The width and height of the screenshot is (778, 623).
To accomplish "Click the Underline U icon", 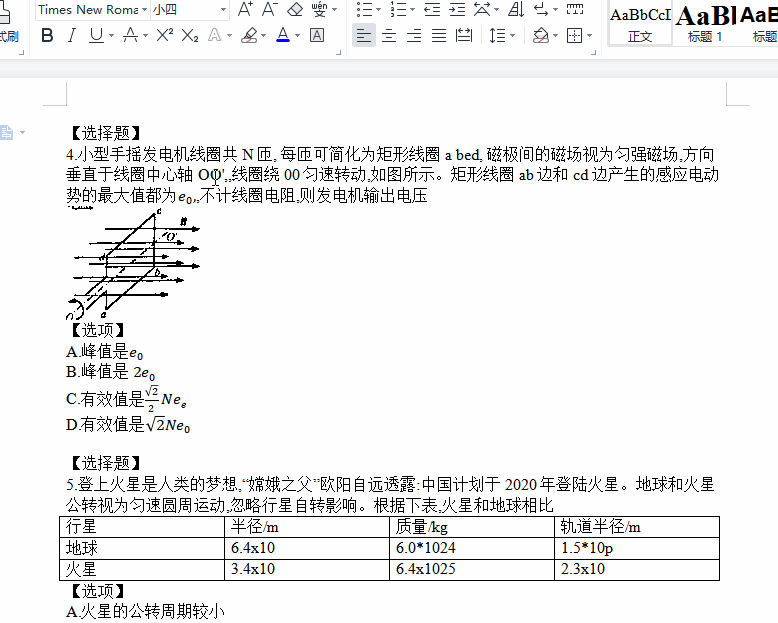I will pos(96,35).
